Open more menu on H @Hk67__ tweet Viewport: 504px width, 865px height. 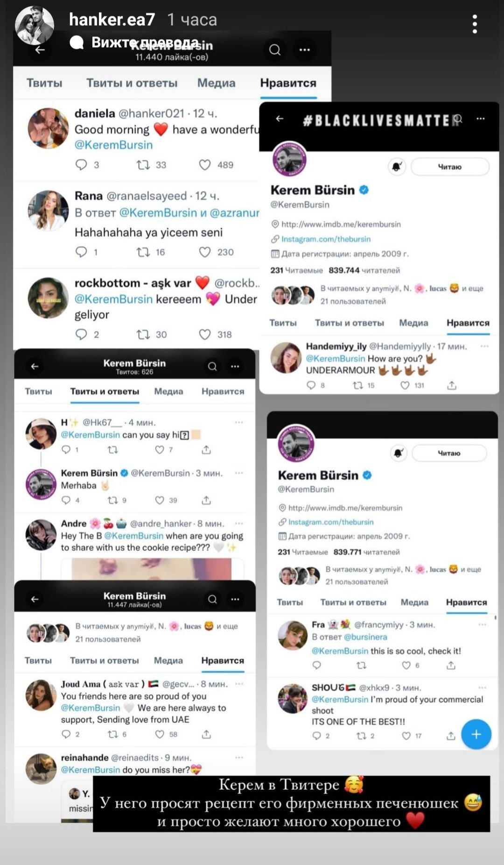[x=239, y=422]
